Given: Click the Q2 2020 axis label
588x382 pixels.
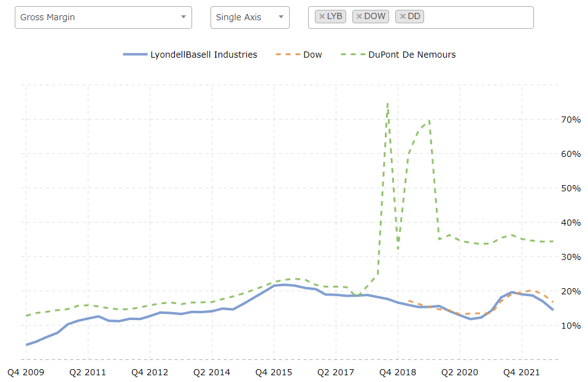Looking at the screenshot, I should point(460,372).
